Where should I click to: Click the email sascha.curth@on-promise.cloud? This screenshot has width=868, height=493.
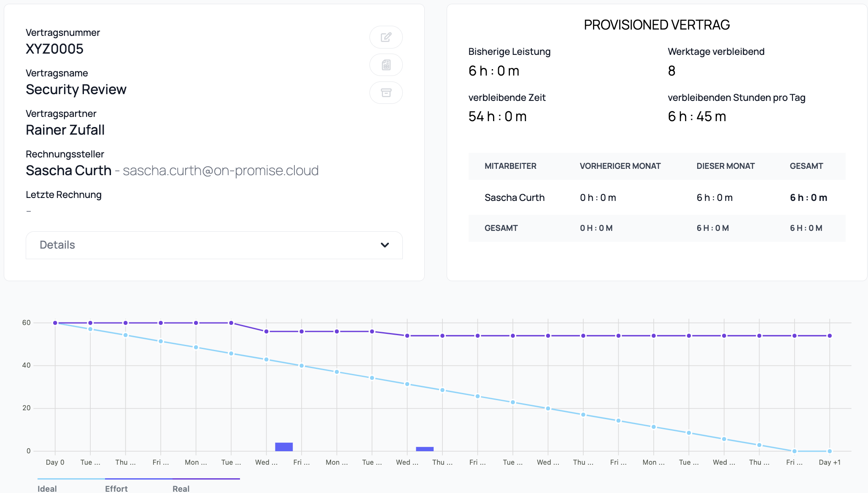click(x=221, y=171)
